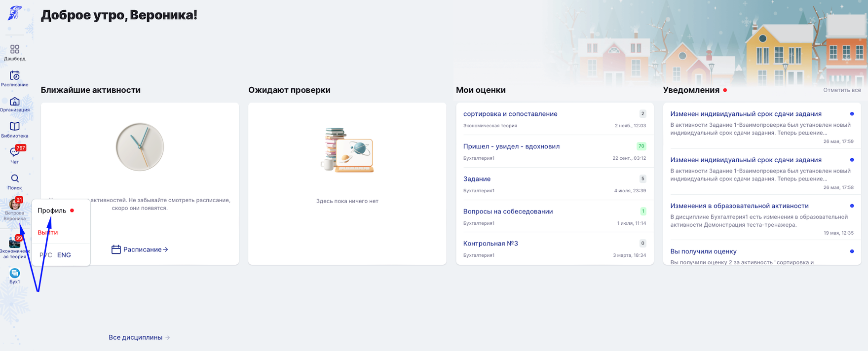Open the Бух1 chat icon in sidebar
Screen dimensions: 868x351
[x=15, y=273]
